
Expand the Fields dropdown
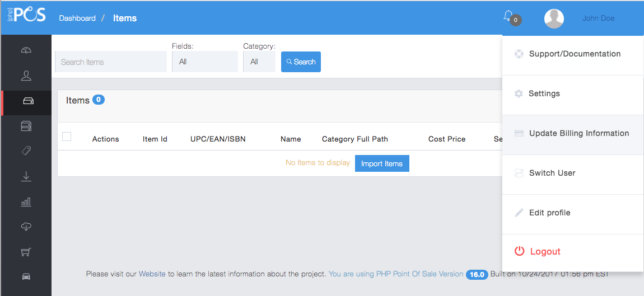click(204, 62)
